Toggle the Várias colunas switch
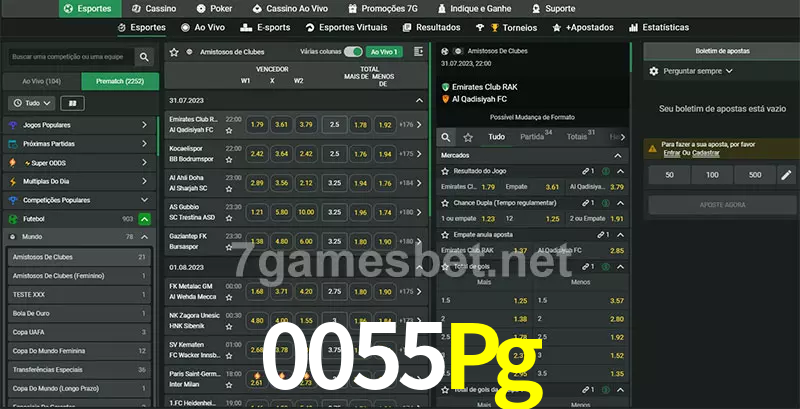Viewport: 800px width, 409px height. (352, 51)
